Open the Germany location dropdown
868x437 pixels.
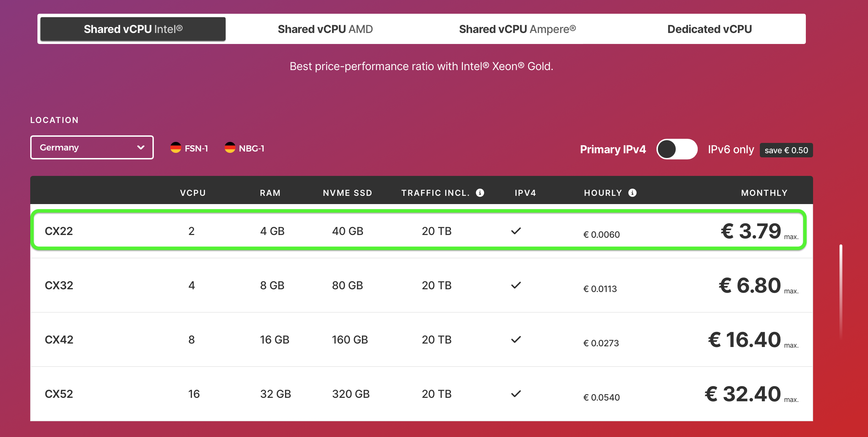pos(92,147)
